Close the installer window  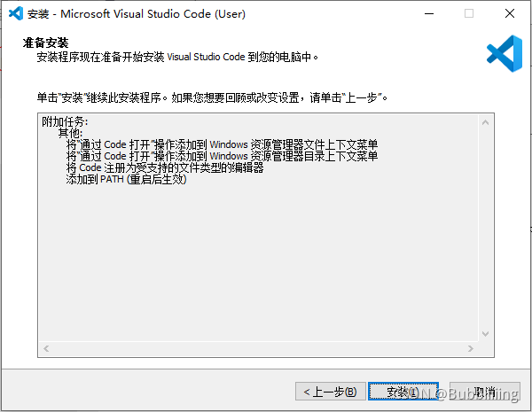[x=510, y=13]
